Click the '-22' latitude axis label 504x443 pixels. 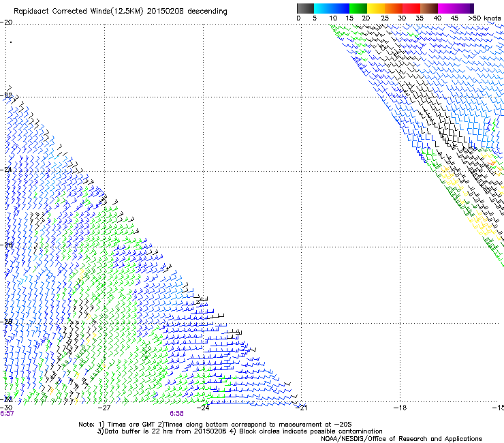[6, 95]
